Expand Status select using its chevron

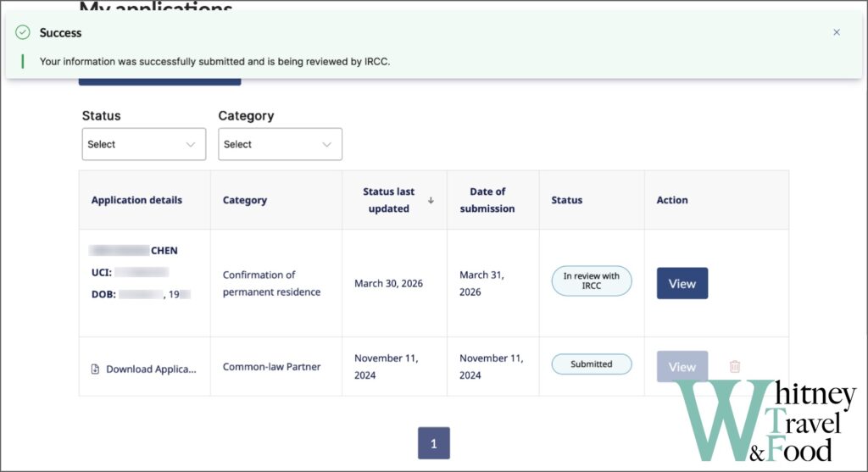click(191, 144)
